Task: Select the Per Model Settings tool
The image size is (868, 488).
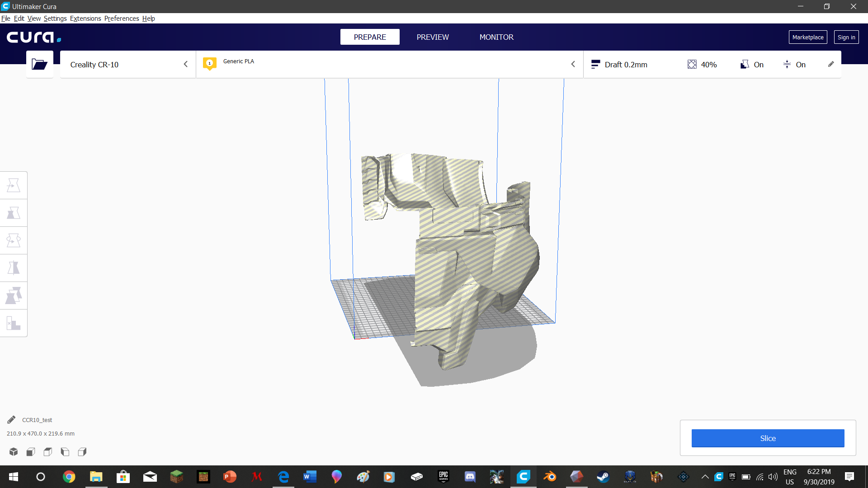Action: pyautogui.click(x=14, y=296)
